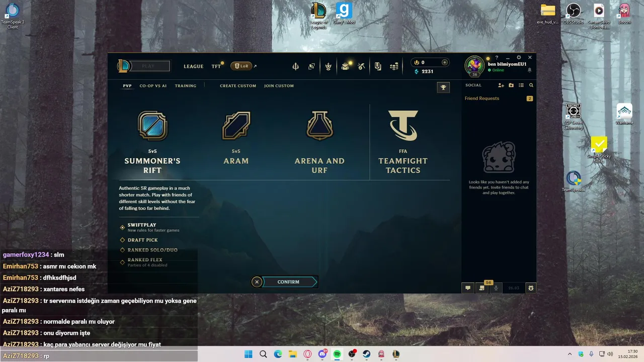Open the Collection cards icon
644x362 pixels.
point(311,66)
